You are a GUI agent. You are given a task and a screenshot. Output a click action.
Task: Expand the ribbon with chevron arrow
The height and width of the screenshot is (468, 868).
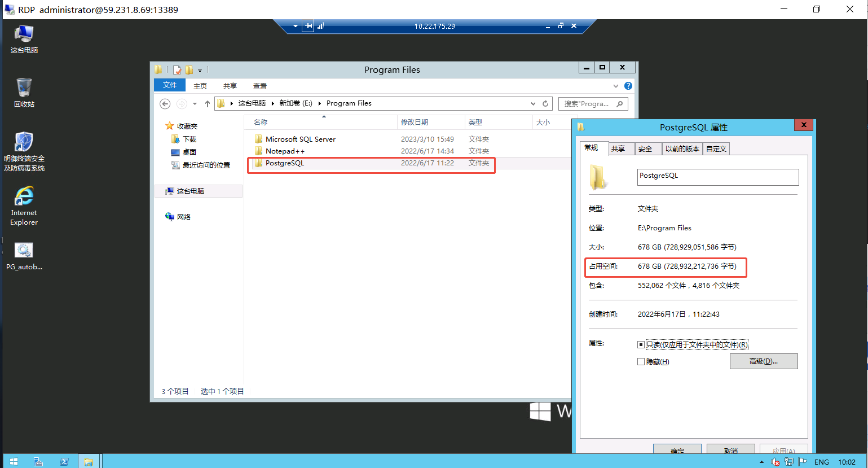click(x=615, y=86)
